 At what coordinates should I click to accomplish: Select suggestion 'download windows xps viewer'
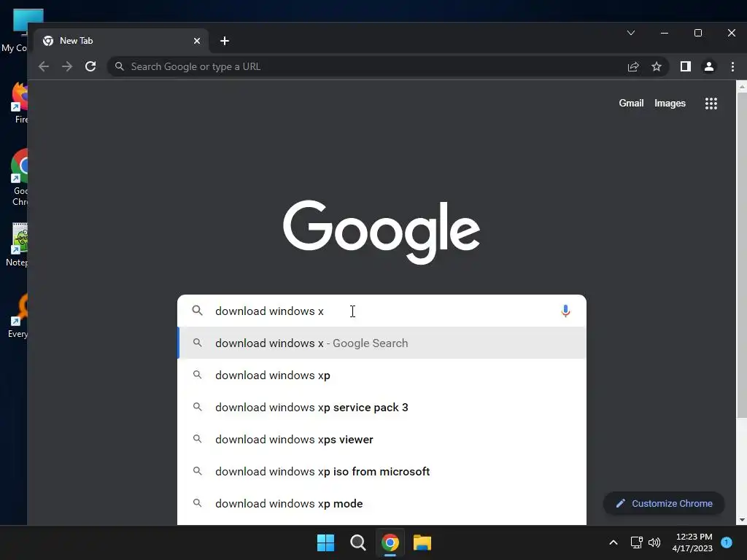coord(382,439)
